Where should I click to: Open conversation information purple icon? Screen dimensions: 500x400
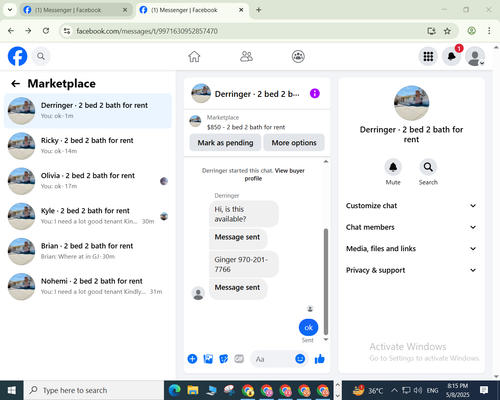pos(315,93)
